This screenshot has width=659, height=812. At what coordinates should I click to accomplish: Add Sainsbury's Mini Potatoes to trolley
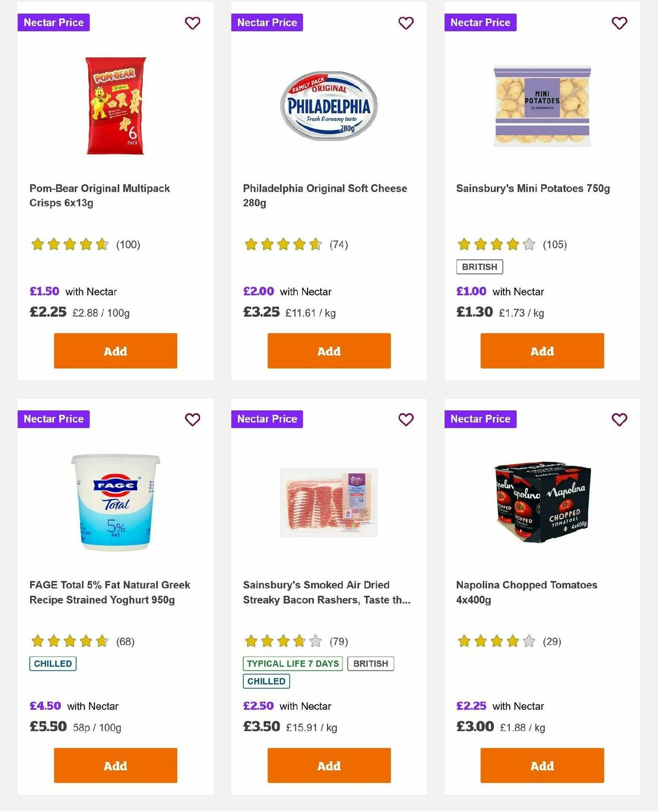541,351
